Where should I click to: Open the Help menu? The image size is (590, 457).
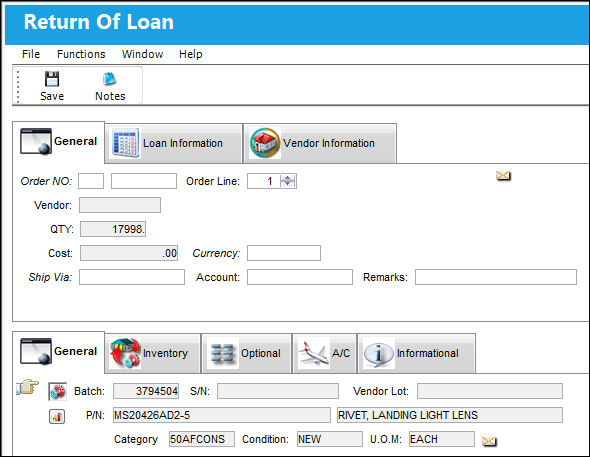[190, 54]
